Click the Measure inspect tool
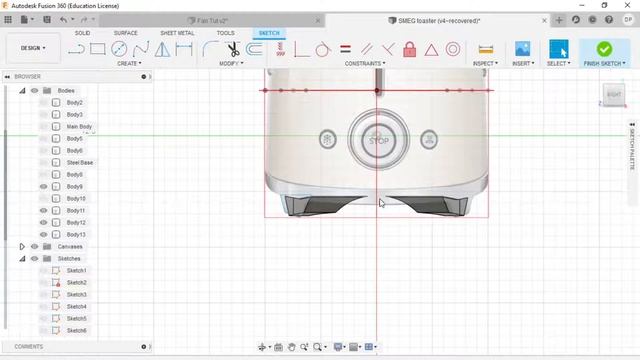640x360 pixels. pos(486,49)
